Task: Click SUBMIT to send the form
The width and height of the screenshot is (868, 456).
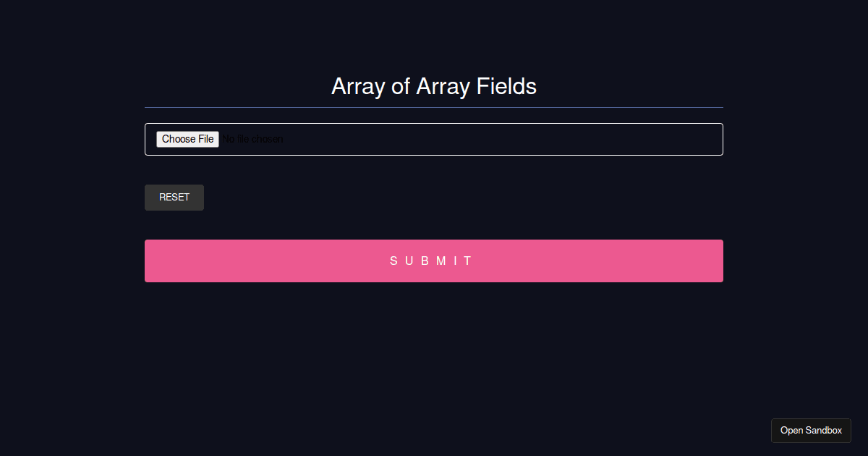Action: click(x=433, y=261)
